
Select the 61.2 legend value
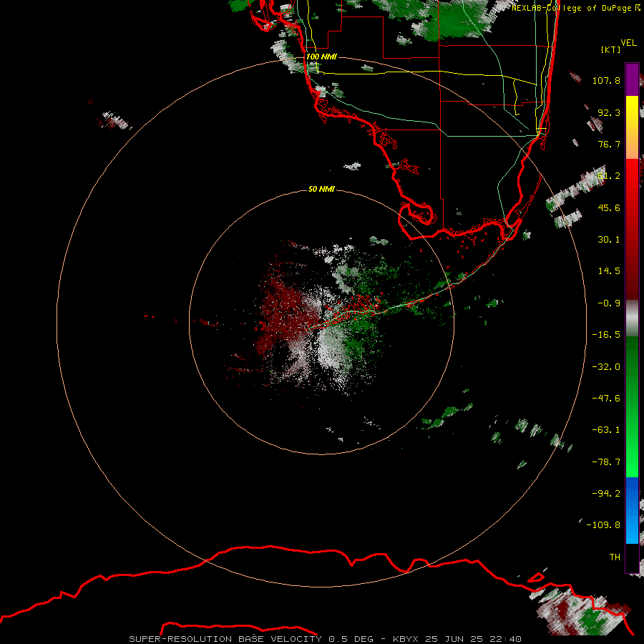[x=609, y=176]
